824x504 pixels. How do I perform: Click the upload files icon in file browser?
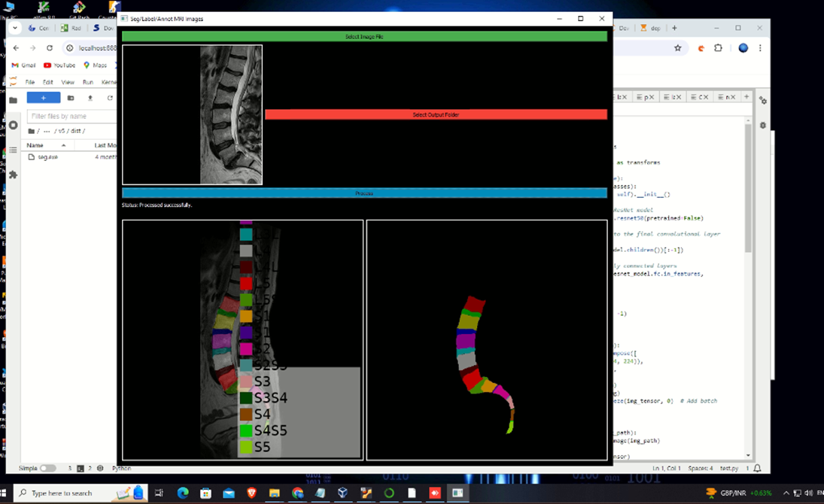[x=90, y=98]
